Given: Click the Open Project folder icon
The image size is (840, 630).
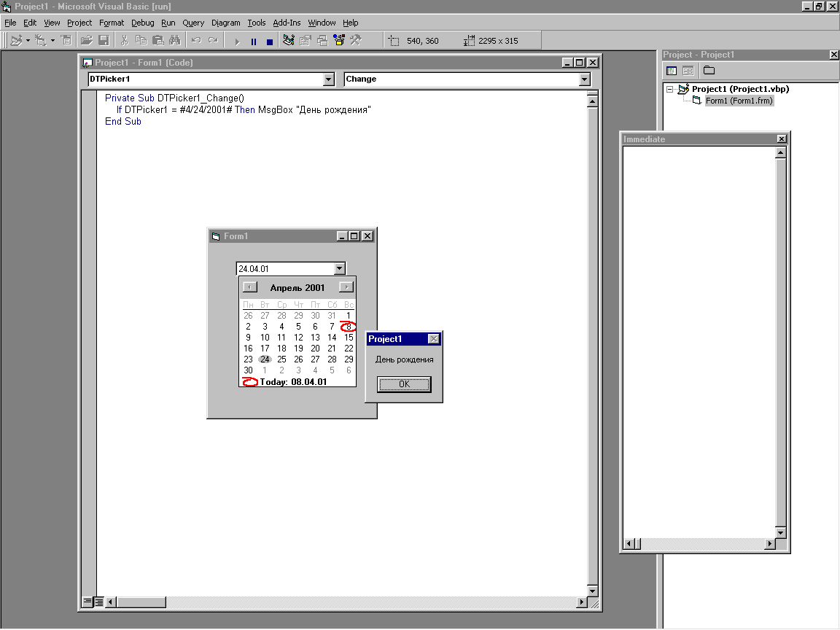Looking at the screenshot, I should click(x=86, y=41).
